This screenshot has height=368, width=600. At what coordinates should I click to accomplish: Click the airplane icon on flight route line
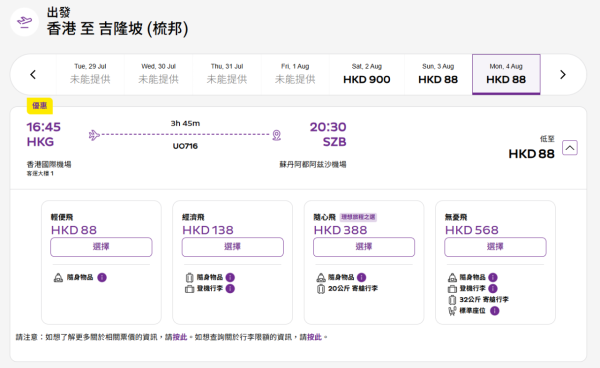(94, 135)
